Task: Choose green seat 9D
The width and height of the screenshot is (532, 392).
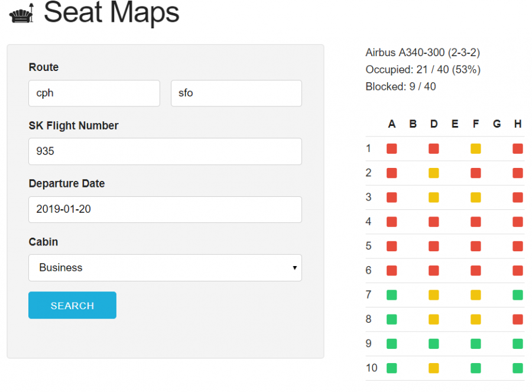Action: 434,344
